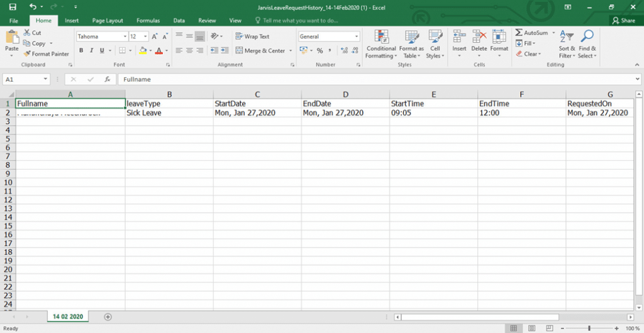Click the Share button

[x=623, y=21]
